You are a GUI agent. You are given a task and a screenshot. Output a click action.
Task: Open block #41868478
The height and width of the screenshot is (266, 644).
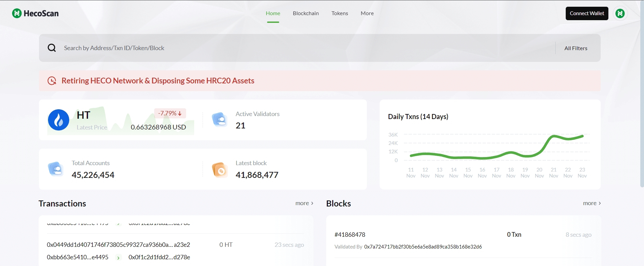click(350, 235)
